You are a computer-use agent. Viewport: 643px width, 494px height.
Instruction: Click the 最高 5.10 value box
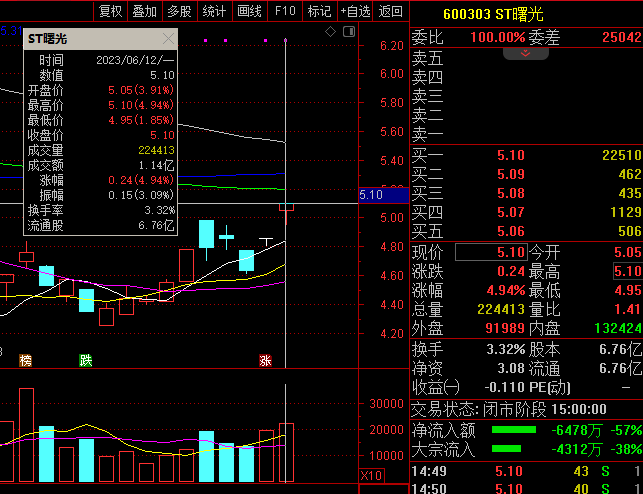pyautogui.click(x=628, y=271)
